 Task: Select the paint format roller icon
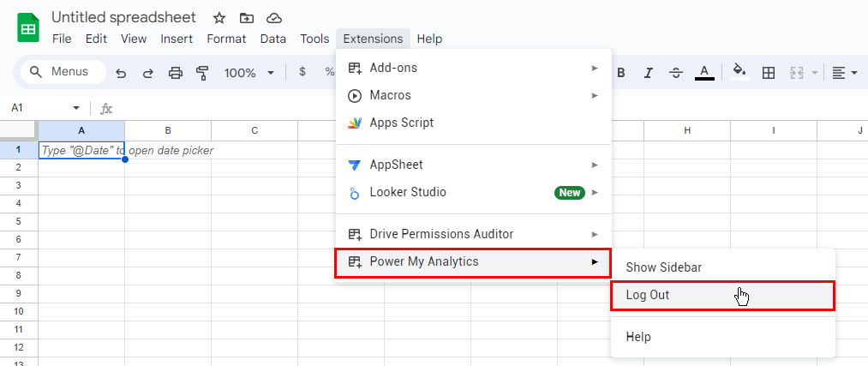pos(202,73)
